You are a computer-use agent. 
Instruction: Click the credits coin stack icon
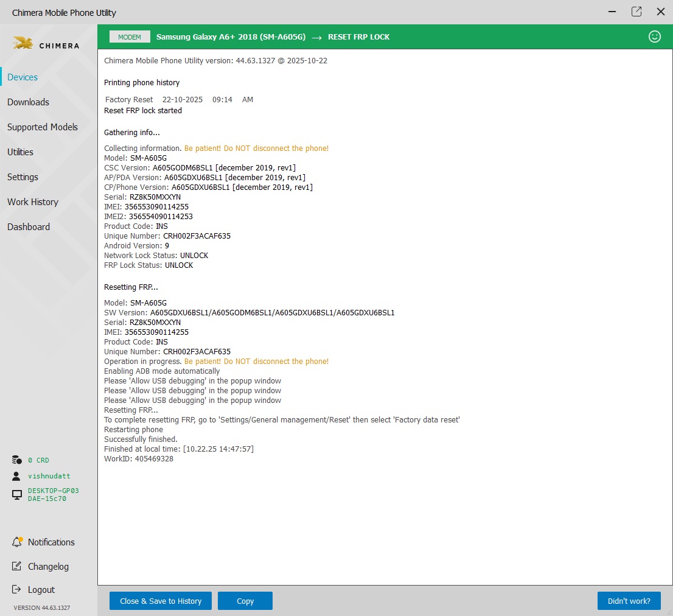click(x=17, y=460)
